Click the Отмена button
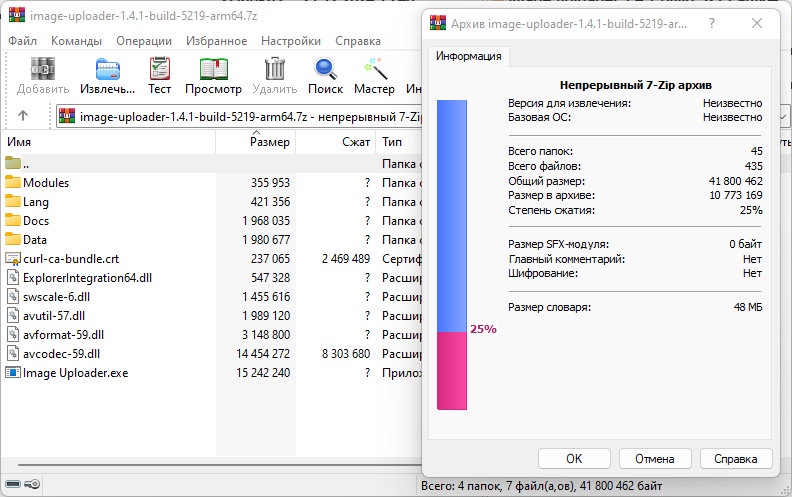792x497 pixels. point(655,459)
